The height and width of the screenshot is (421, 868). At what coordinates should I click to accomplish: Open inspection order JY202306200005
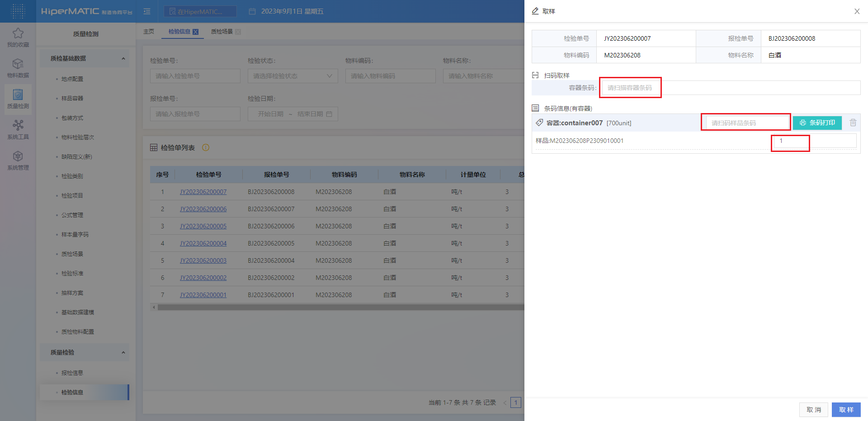click(x=203, y=226)
